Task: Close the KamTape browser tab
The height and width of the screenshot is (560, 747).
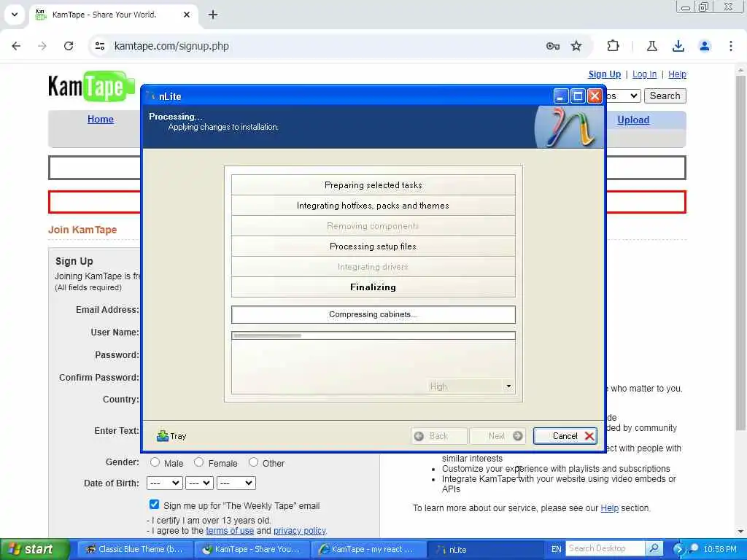Action: pyautogui.click(x=187, y=15)
